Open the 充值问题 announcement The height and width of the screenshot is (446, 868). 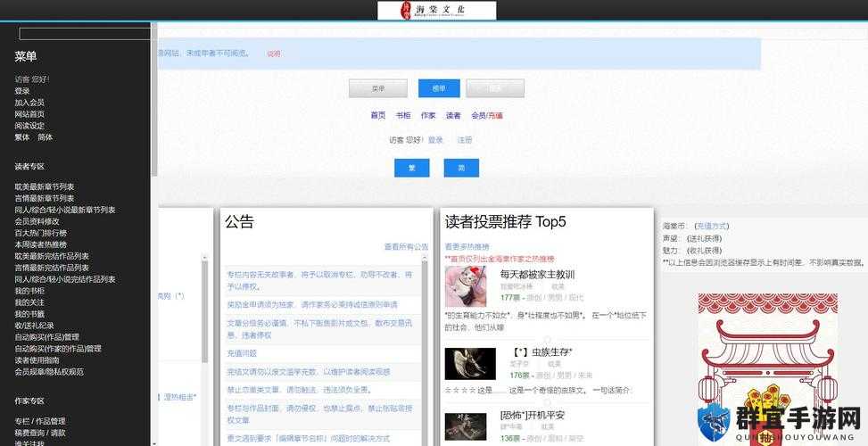242,353
